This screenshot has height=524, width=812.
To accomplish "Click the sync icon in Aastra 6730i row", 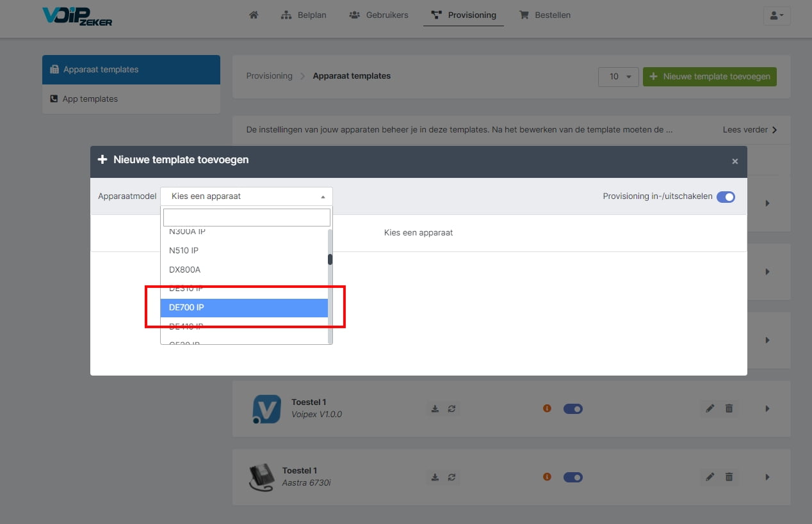I will pos(451,477).
